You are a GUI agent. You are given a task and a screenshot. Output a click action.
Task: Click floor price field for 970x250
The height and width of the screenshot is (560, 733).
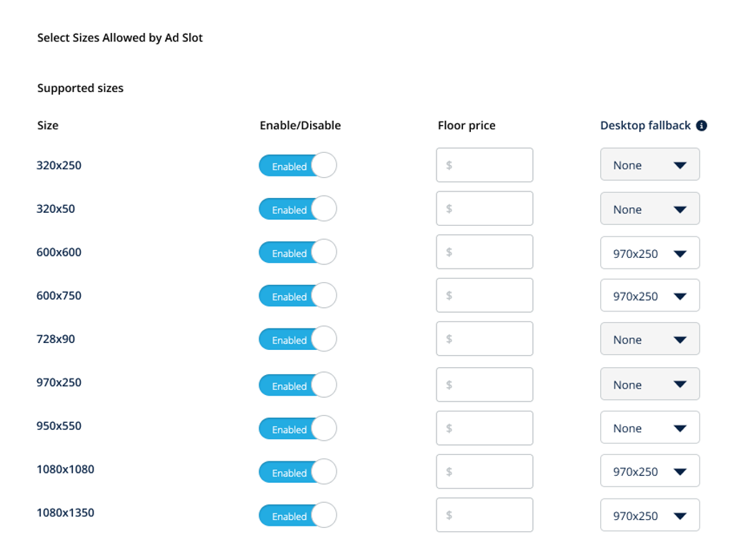(484, 385)
